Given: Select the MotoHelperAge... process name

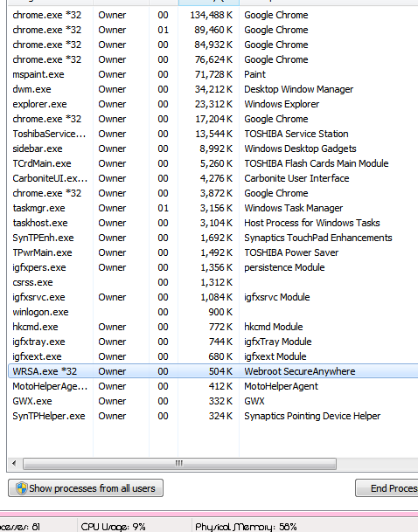Looking at the screenshot, I should 50,386.
